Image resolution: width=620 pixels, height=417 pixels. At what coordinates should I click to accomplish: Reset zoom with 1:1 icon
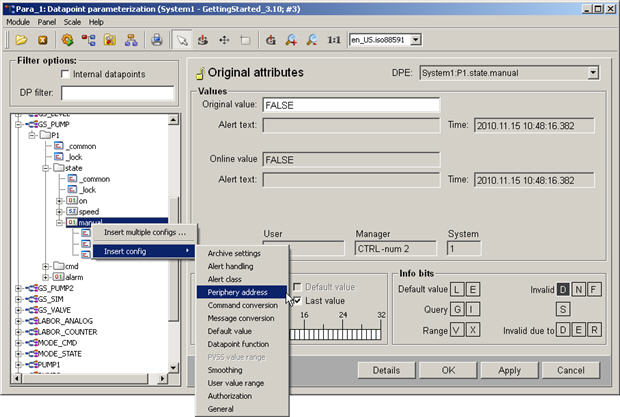click(334, 40)
